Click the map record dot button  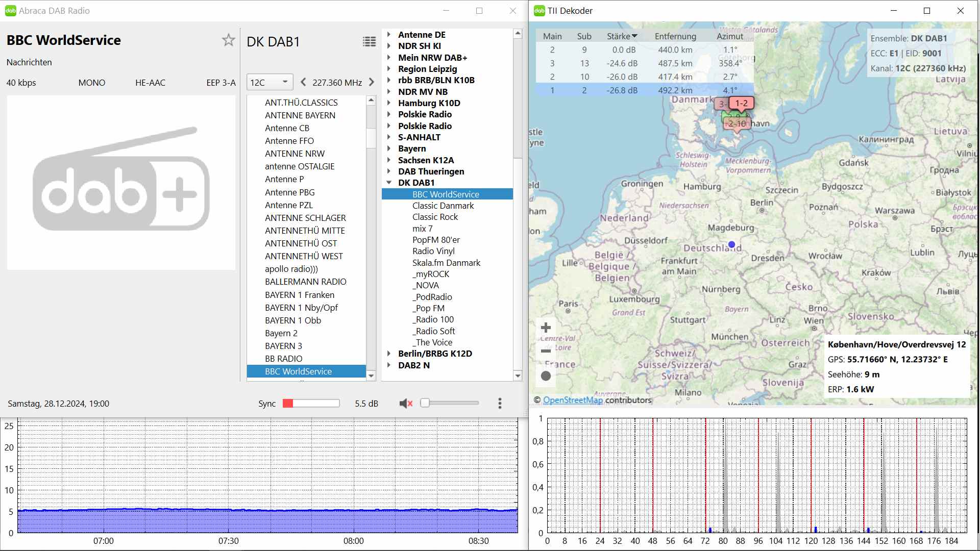click(x=546, y=376)
